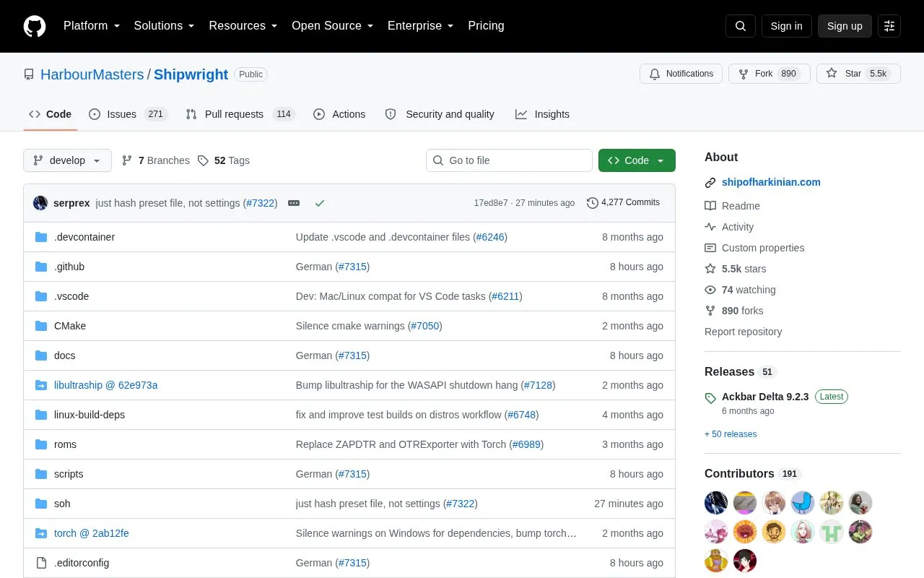Open the HarbourMasters owner link
This screenshot has height=578, width=924.
pos(92,74)
